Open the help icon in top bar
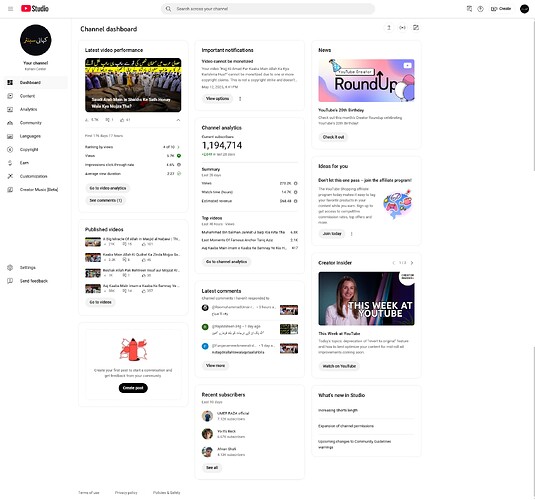Screen dimensions: 535x500 (x=480, y=9)
